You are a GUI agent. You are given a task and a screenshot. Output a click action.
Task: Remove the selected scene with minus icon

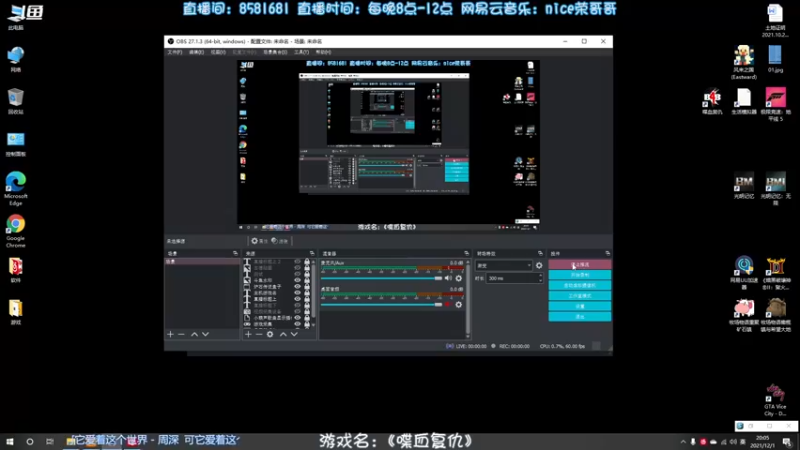(181, 334)
